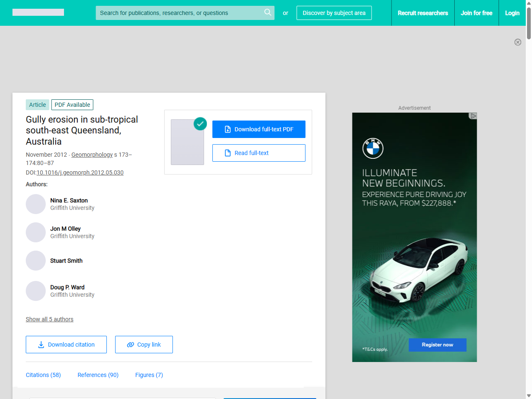Viewport: 532px width, 399px height.
Task: Click the green verified checkmark badge
Action: (x=200, y=123)
